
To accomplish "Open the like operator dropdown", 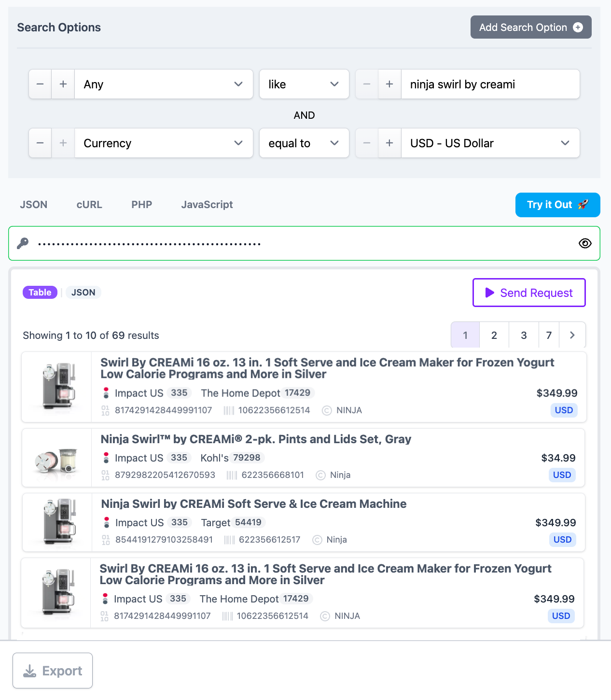I will tap(304, 84).
